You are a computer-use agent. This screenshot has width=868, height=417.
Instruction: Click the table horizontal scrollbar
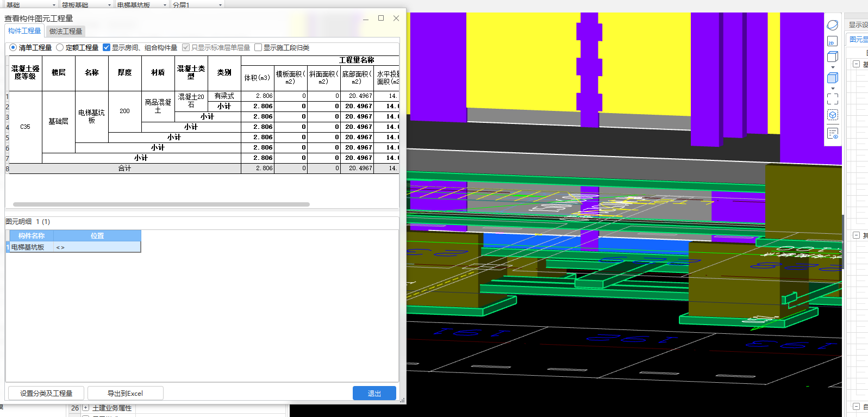(x=161, y=204)
